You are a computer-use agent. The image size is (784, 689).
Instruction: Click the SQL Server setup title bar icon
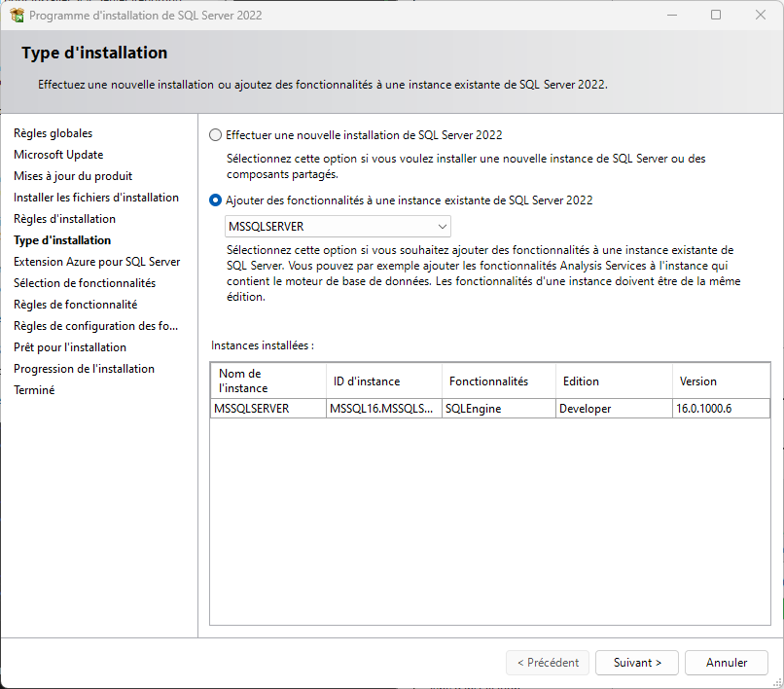tap(17, 16)
